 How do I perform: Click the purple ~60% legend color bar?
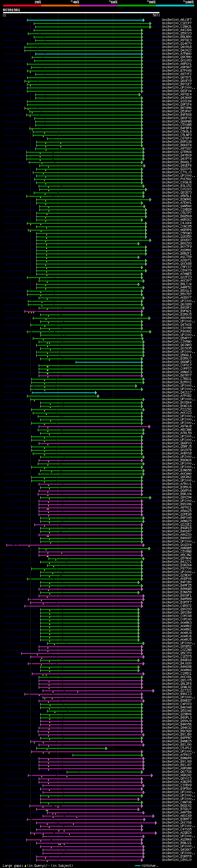coord(98,6)
